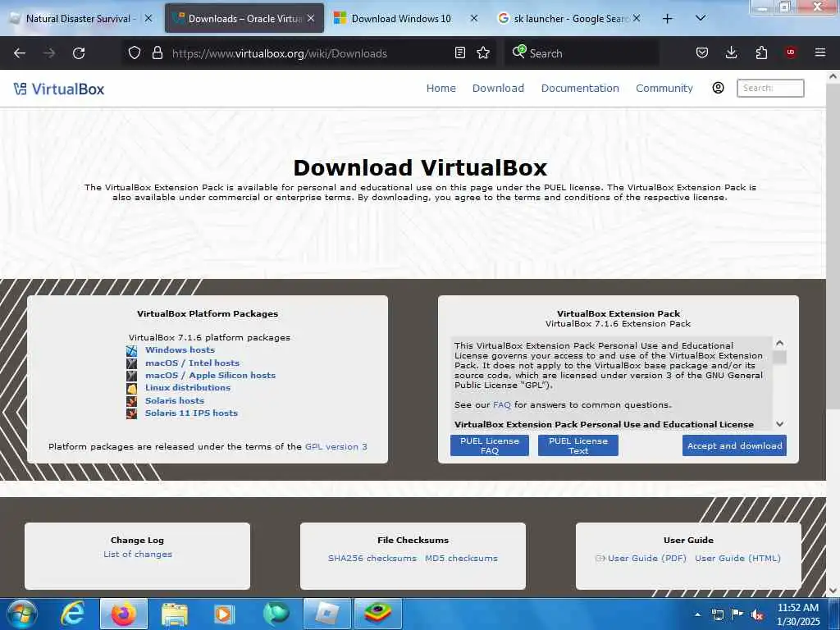Click the BlueStacks taskbar icon
Viewport: 840px width, 630px height.
pos(377,614)
